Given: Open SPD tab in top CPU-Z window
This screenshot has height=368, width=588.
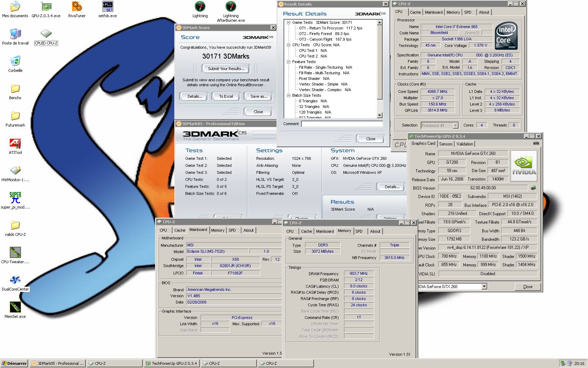Looking at the screenshot, I should 468,12.
